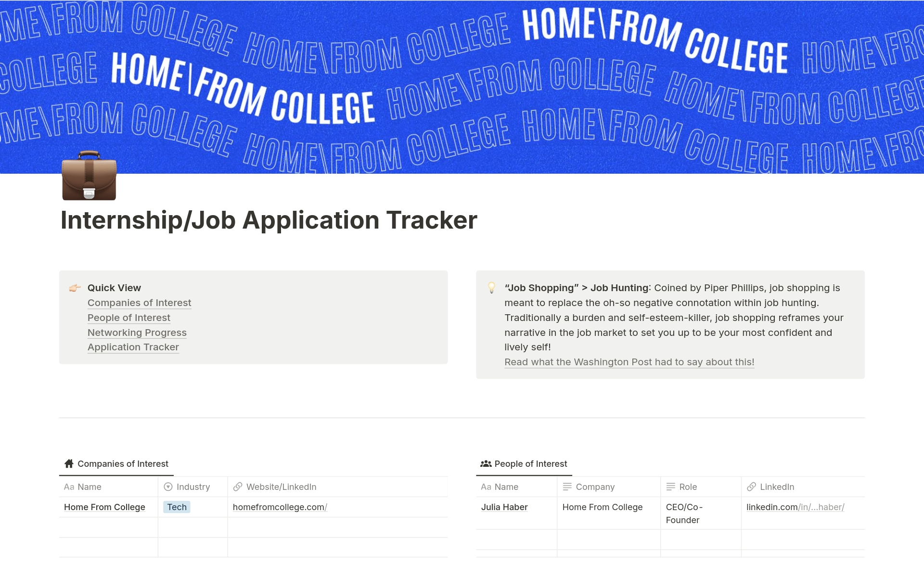
Task: Click the Tech industry tag on Home From College
Action: 176,506
